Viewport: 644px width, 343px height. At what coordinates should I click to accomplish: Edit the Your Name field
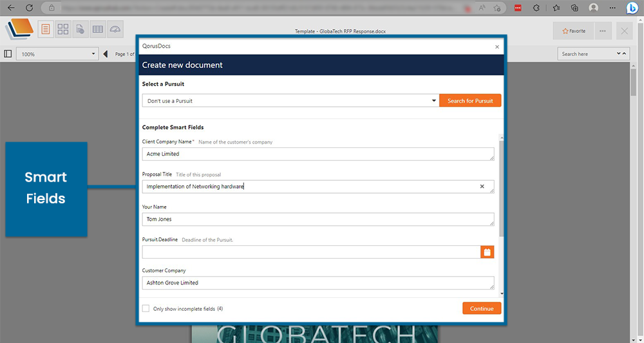pyautogui.click(x=318, y=219)
